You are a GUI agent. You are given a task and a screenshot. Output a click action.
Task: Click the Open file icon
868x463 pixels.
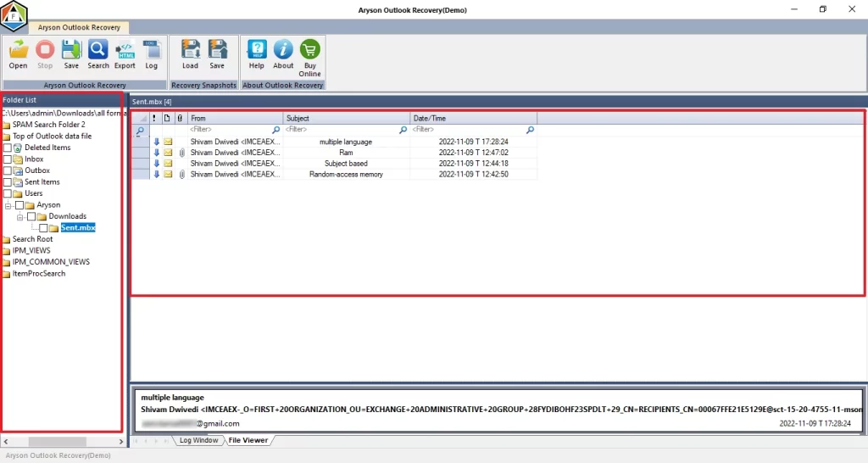(x=19, y=50)
